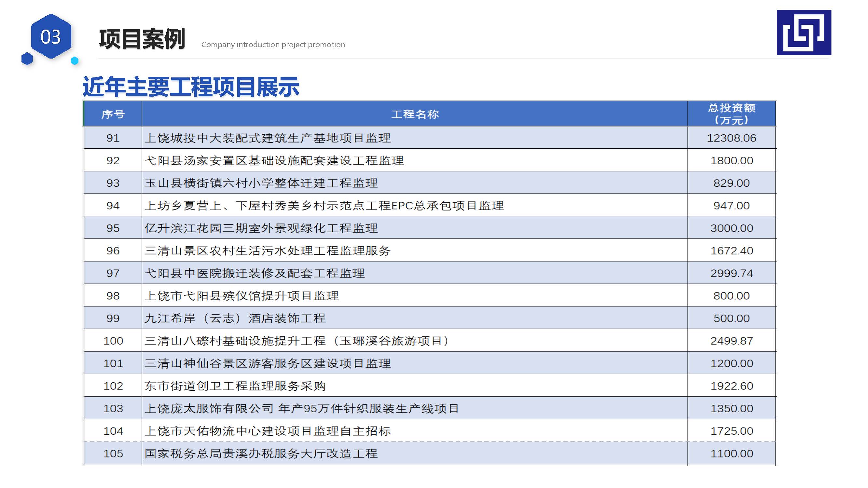This screenshot has height=488, width=868.
Task: Click the 序号 column header
Action: coord(113,114)
